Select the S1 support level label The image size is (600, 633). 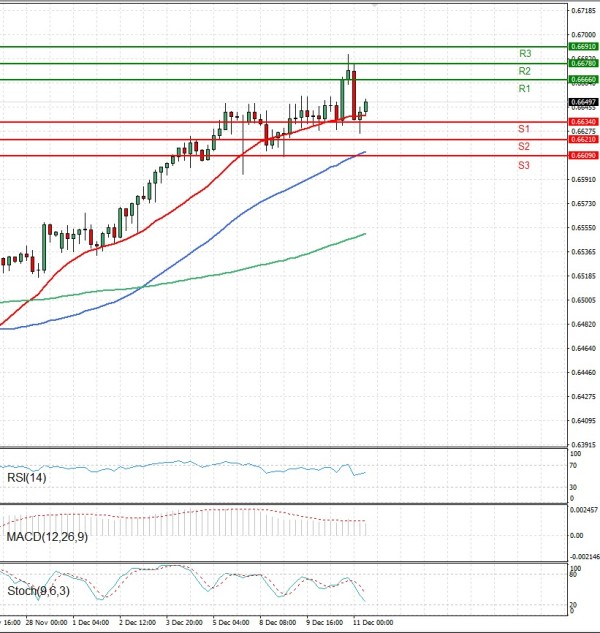pyautogui.click(x=523, y=130)
